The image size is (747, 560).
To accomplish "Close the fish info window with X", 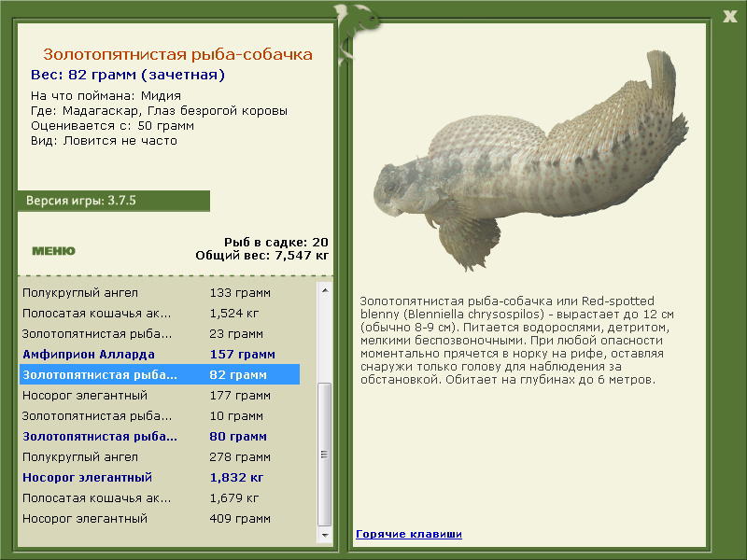I will (x=729, y=17).
